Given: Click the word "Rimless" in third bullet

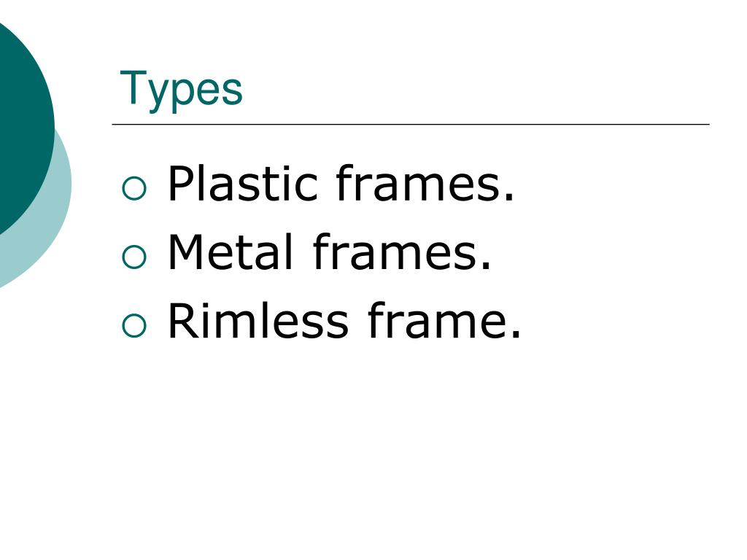Looking at the screenshot, I should (x=258, y=321).
